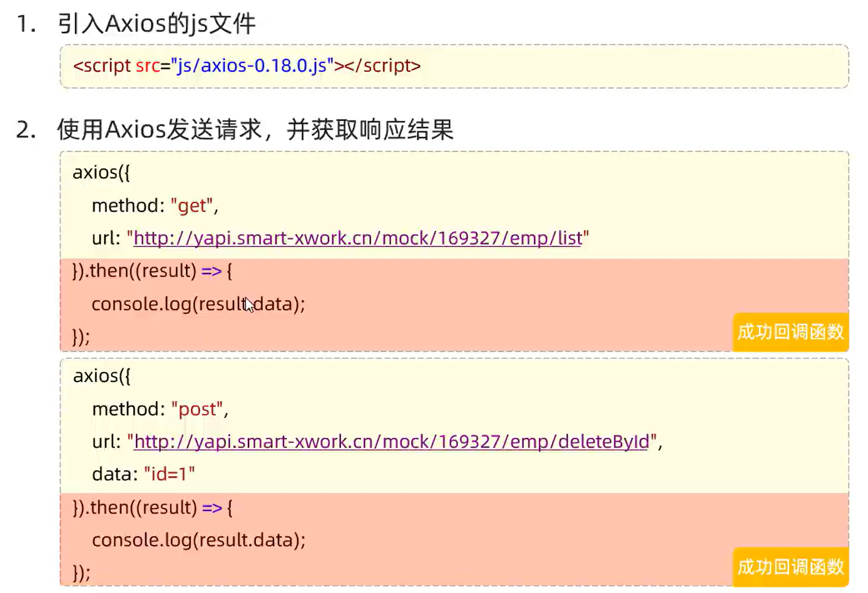Click the data: "id=1" line

143,474
